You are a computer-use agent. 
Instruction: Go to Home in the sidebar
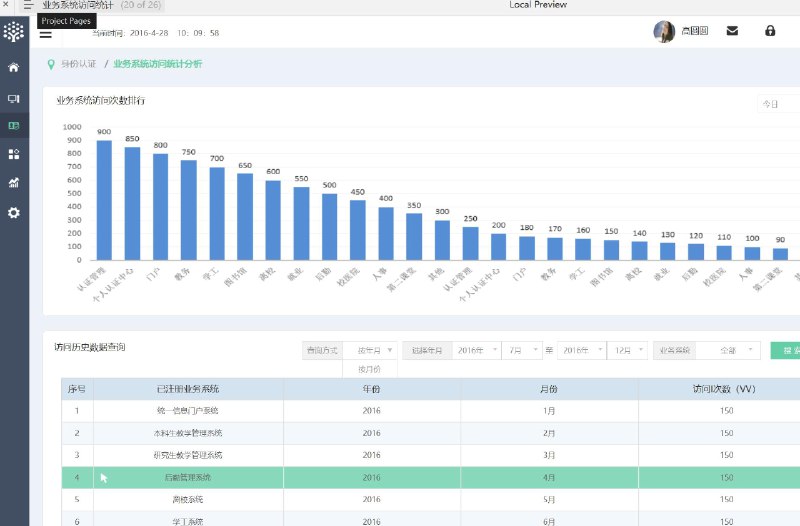[x=14, y=67]
